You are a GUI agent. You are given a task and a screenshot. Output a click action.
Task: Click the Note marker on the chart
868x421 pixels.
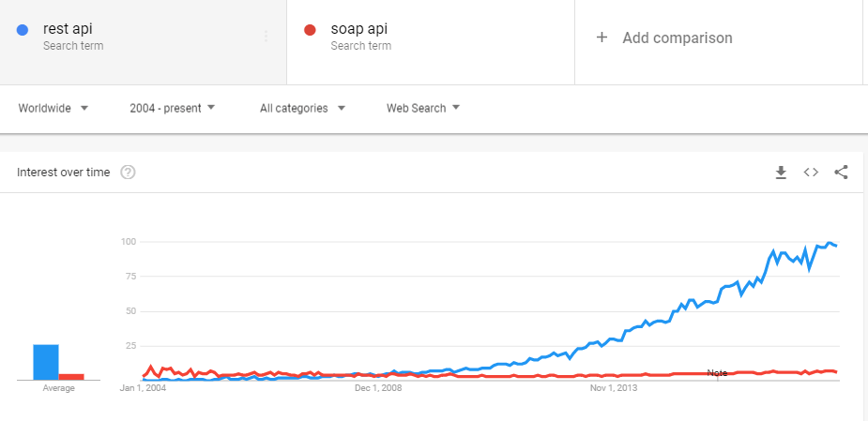click(717, 373)
